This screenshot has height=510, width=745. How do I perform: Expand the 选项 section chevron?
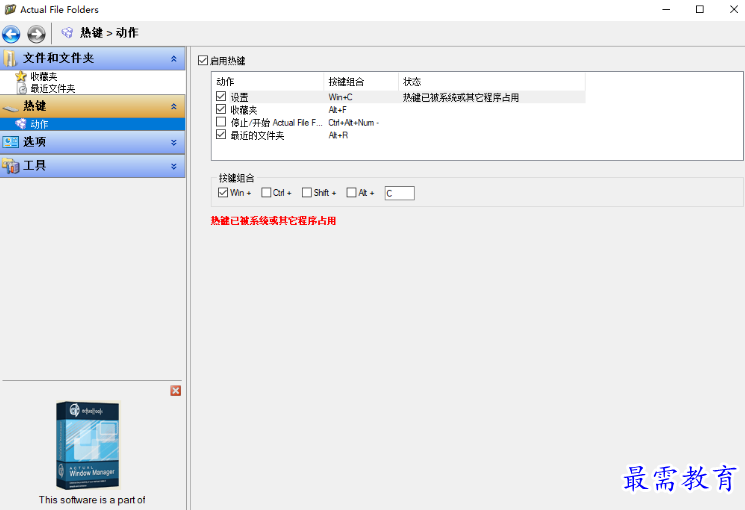point(174,143)
